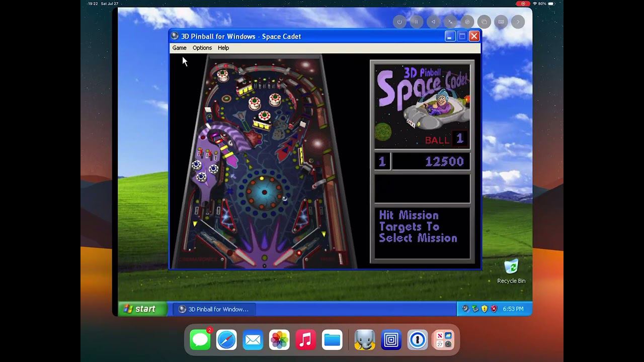The image size is (644, 362).
Task: Close the 3D Pinball window
Action: (x=474, y=36)
